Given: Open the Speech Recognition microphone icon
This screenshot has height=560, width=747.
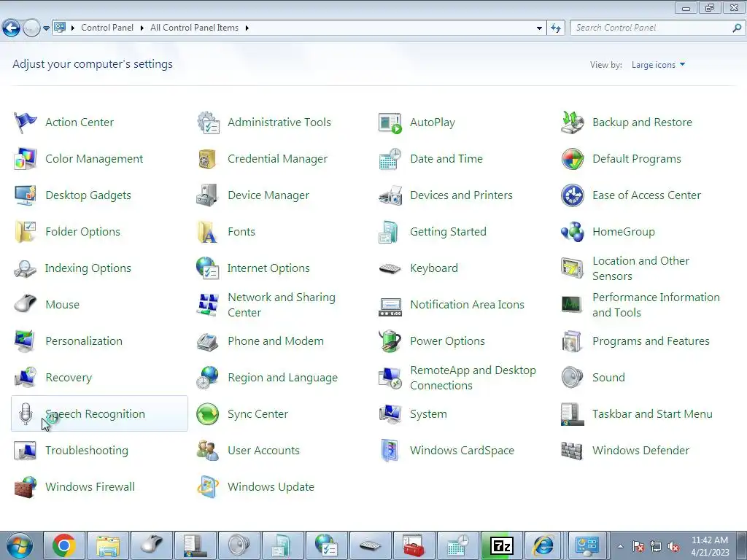Looking at the screenshot, I should (26, 414).
